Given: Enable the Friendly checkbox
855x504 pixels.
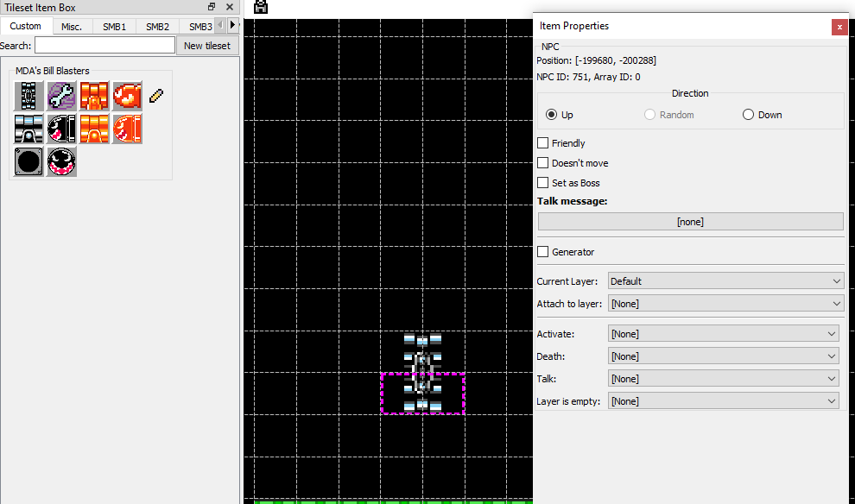Looking at the screenshot, I should pyautogui.click(x=542, y=142).
